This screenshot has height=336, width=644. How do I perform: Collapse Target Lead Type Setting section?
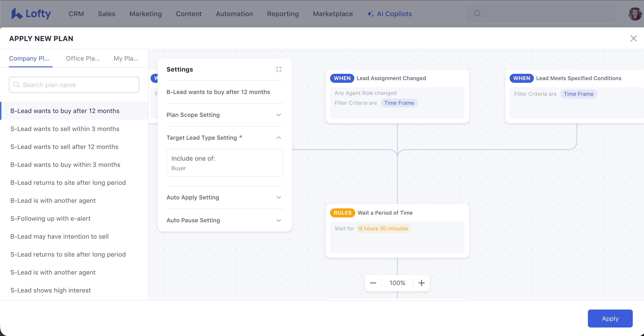point(278,138)
